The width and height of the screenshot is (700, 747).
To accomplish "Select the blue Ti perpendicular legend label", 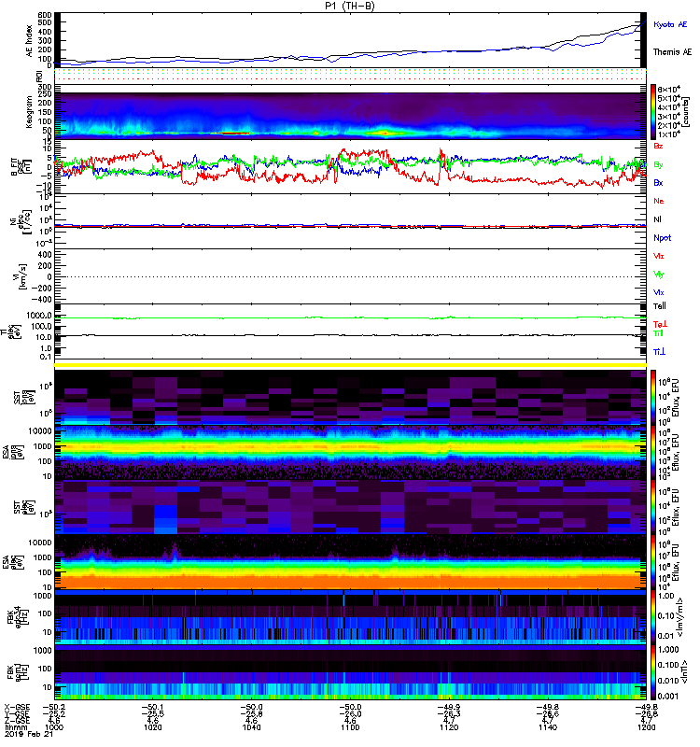I will point(659,352).
